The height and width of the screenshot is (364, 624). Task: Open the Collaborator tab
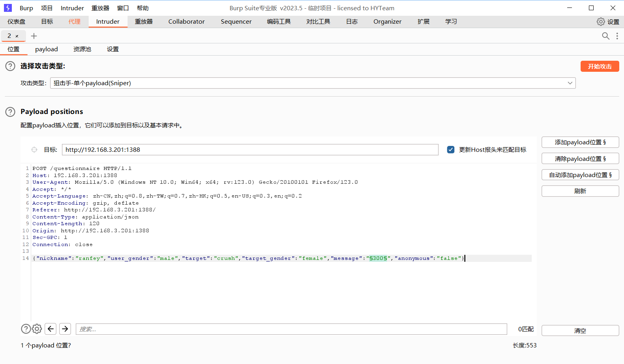[187, 22]
